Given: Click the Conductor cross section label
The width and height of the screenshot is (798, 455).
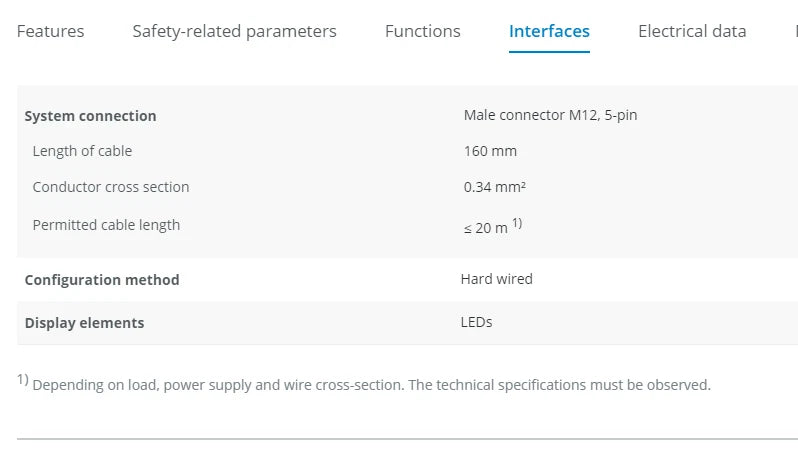Looking at the screenshot, I should pyautogui.click(x=111, y=187).
